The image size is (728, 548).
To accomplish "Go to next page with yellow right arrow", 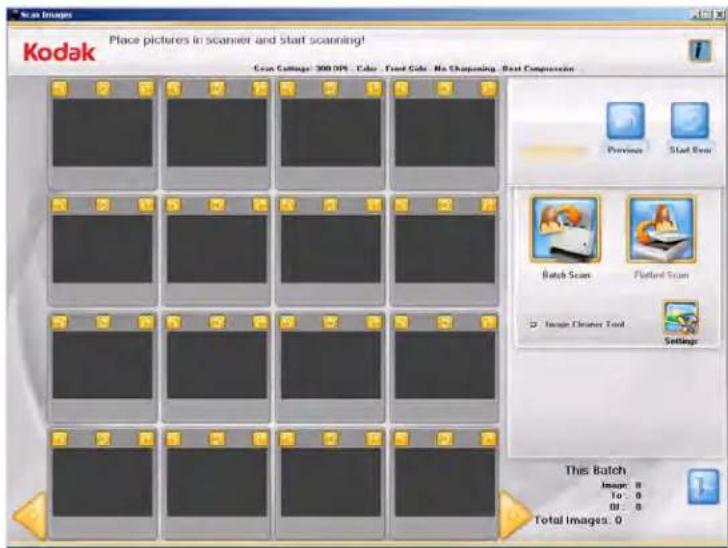I will click(x=514, y=515).
